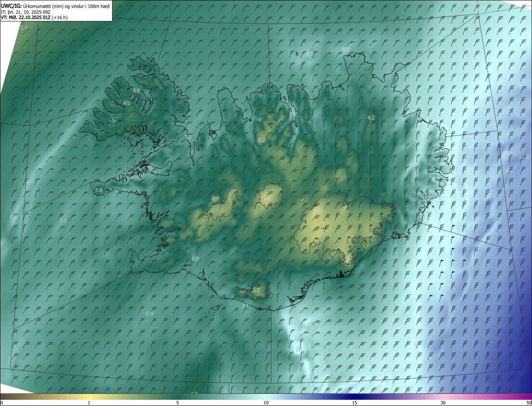Screen dimensions: 532x406
Task: Click the 30 tick on the colorbar
Action: 443,403
